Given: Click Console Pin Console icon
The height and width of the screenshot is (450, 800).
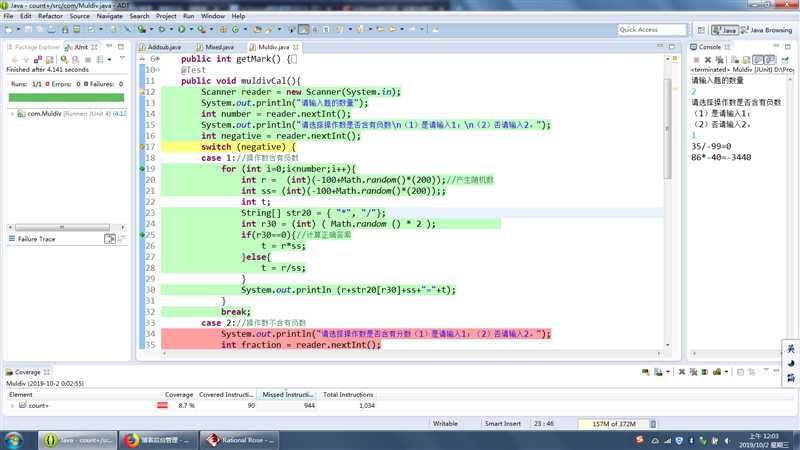Looking at the screenshot, I should coord(785,60).
